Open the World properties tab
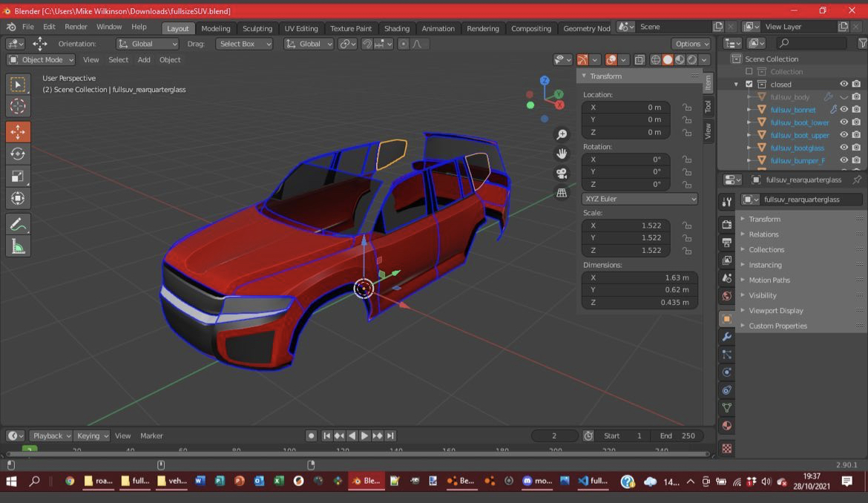Screen dimensions: 868x503 coord(727,295)
